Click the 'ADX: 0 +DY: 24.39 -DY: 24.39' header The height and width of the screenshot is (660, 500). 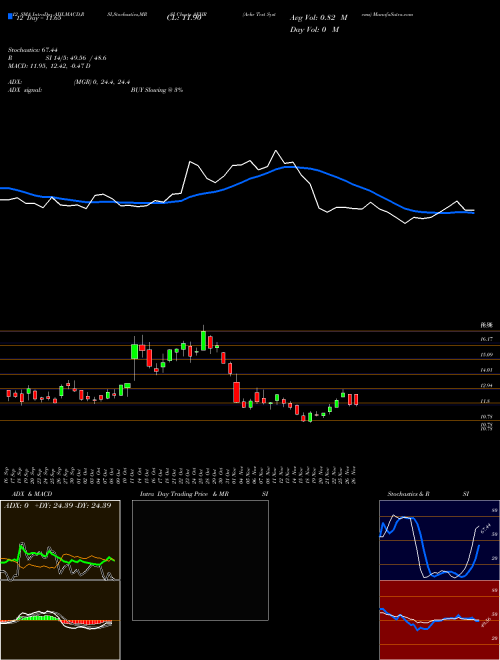57,506
